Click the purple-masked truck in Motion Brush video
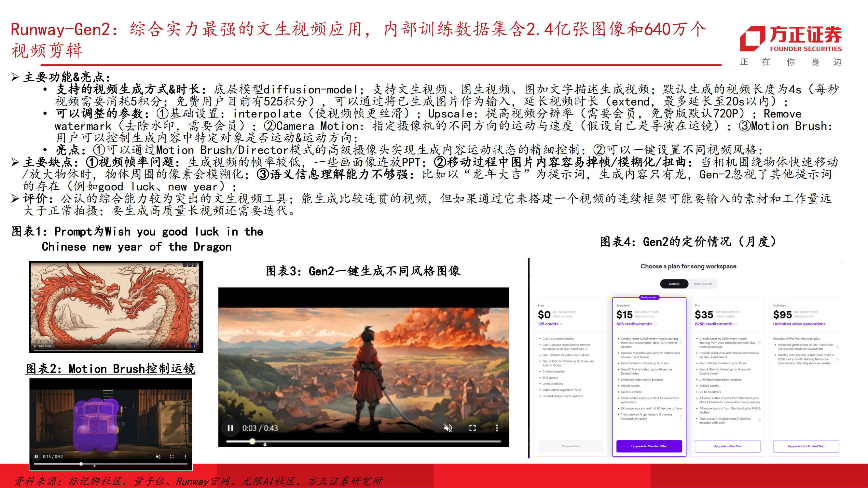 click(97, 424)
